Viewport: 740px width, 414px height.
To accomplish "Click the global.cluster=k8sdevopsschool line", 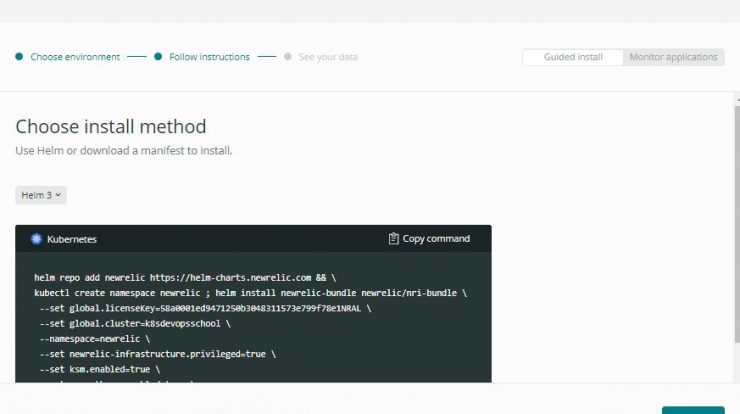I will tap(135, 323).
